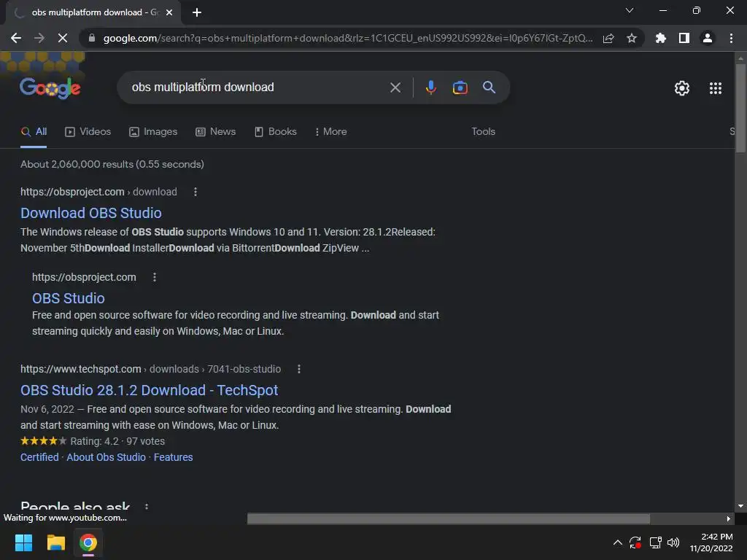Switch to Videos results
This screenshot has width=747, height=560.
tap(88, 132)
